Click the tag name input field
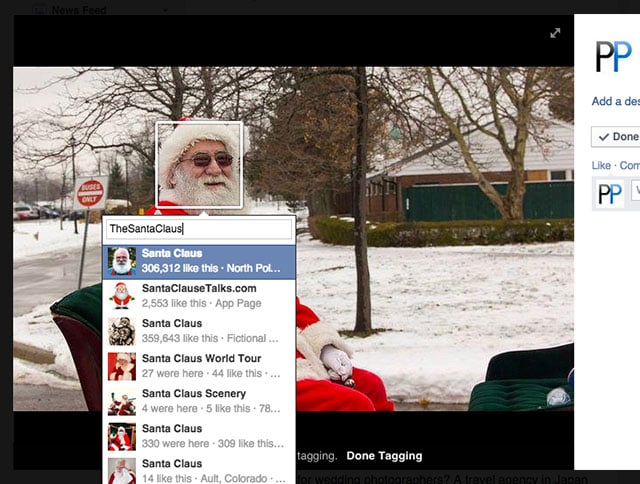 tap(200, 229)
